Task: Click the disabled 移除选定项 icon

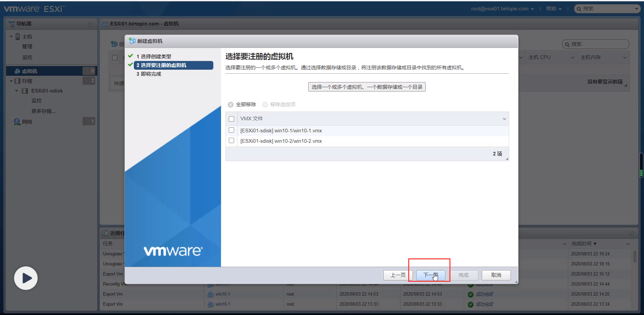Action: point(265,105)
